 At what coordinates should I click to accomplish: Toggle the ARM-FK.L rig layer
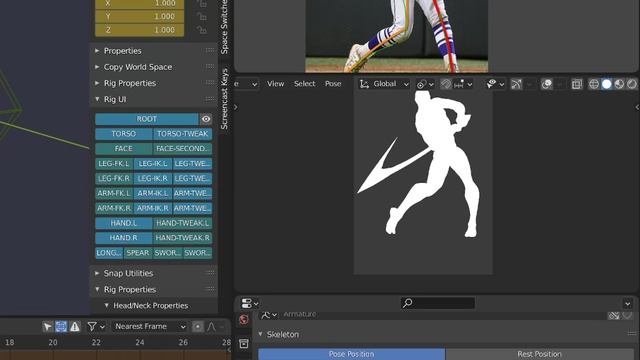[114, 193]
